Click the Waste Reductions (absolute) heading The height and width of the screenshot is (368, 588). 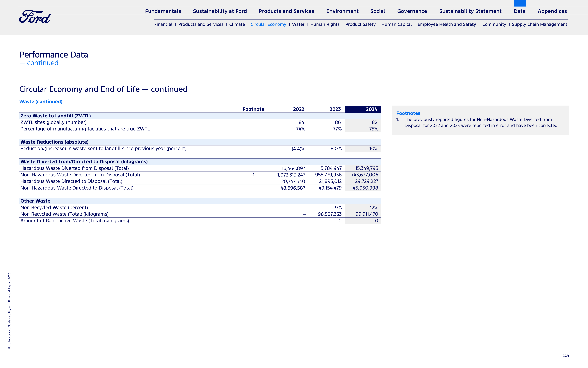pyautogui.click(x=54, y=142)
